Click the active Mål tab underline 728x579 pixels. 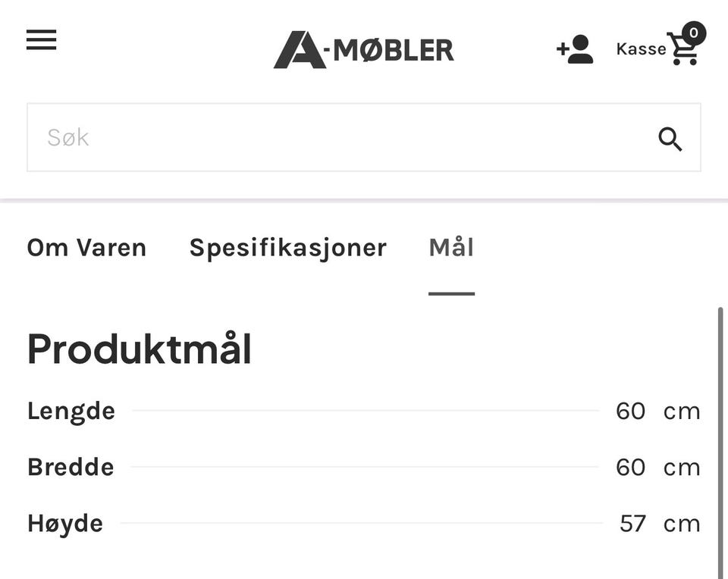[451, 294]
